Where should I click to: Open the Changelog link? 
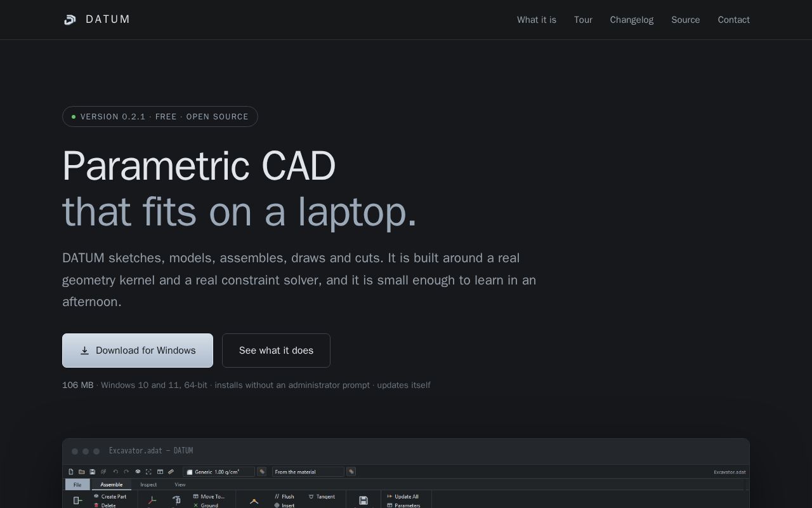[632, 20]
